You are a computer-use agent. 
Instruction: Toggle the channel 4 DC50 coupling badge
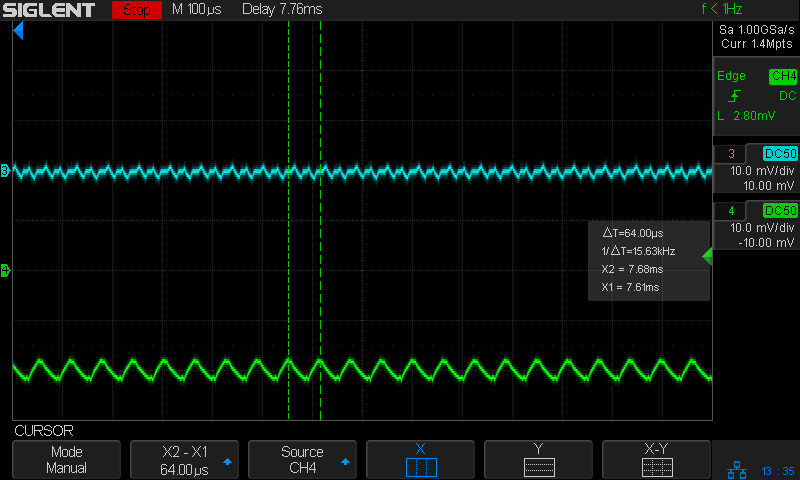tap(779, 211)
